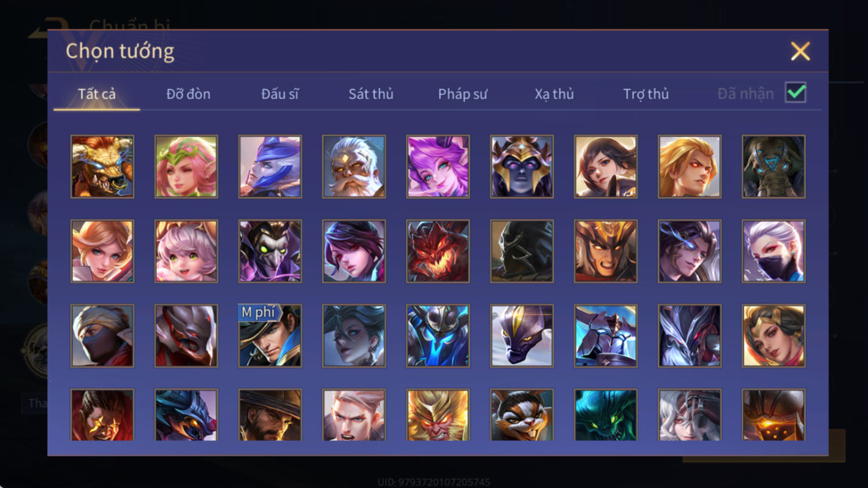Switch to the Đấu sĩ tab
Screen dimensions: 868x488
280,94
